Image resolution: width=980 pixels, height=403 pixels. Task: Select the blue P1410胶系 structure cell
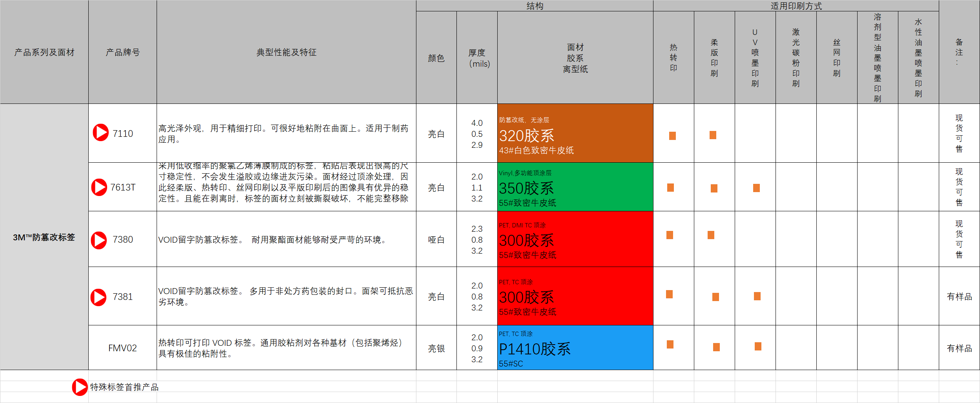point(575,347)
